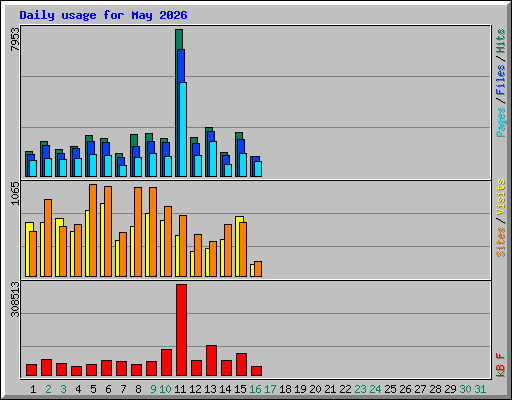512x400 pixels.
Task: Click the red KB bar for day 15
Action: [x=242, y=364]
